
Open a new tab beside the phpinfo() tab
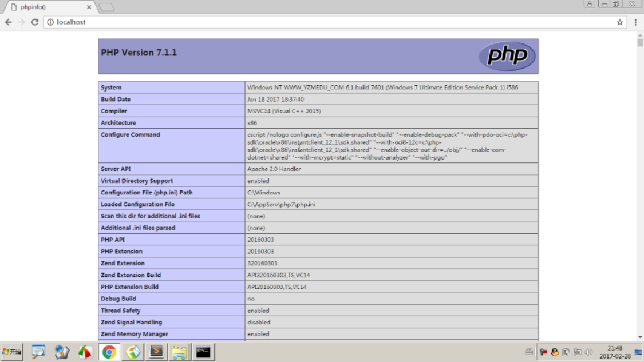pyautogui.click(x=106, y=7)
